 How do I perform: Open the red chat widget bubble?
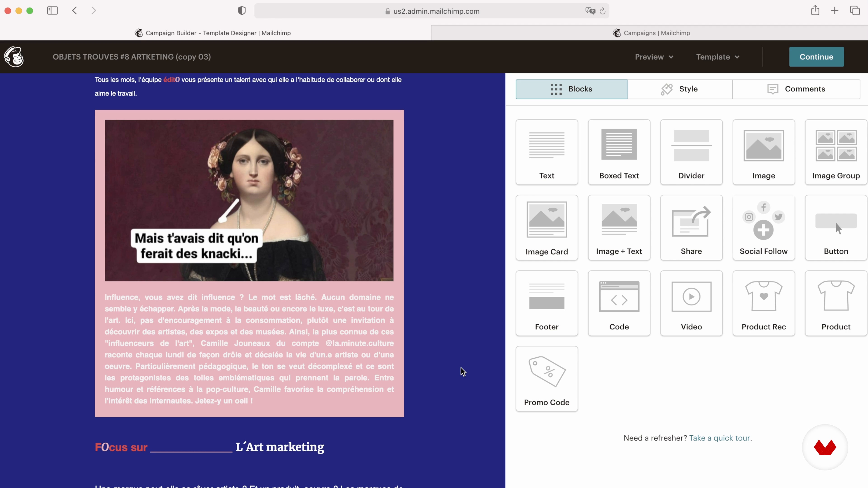coord(825,447)
